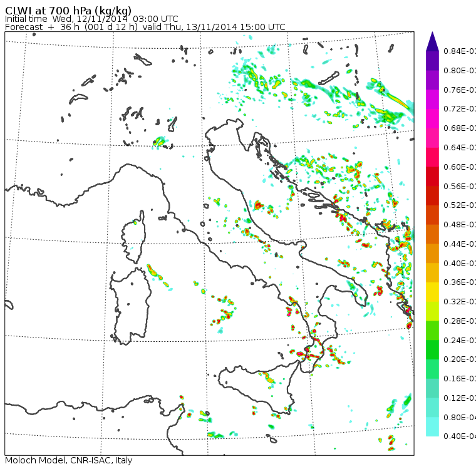Click the 0.40E-04 scale value
The height and width of the screenshot is (469, 476).
460,437
